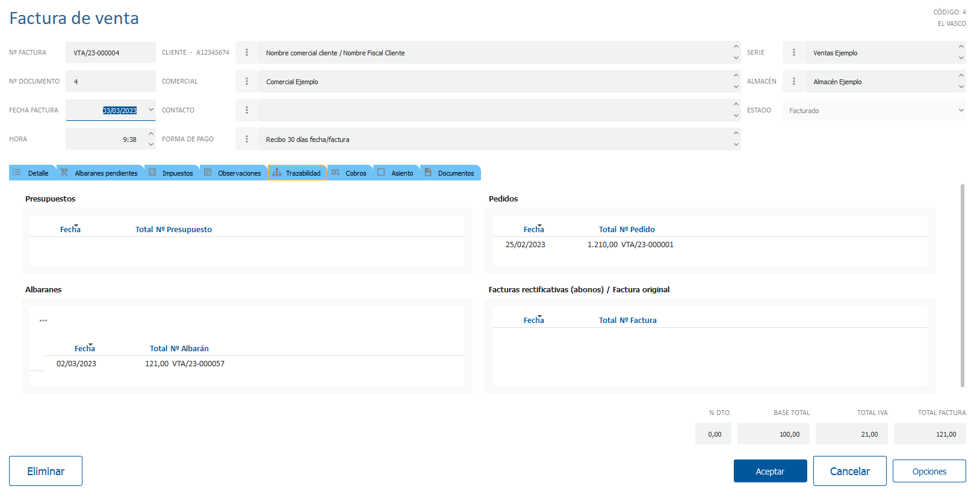This screenshot has height=501, width=980.
Task: Open the Albaranes pendientes cart tab
Action: 100,173
